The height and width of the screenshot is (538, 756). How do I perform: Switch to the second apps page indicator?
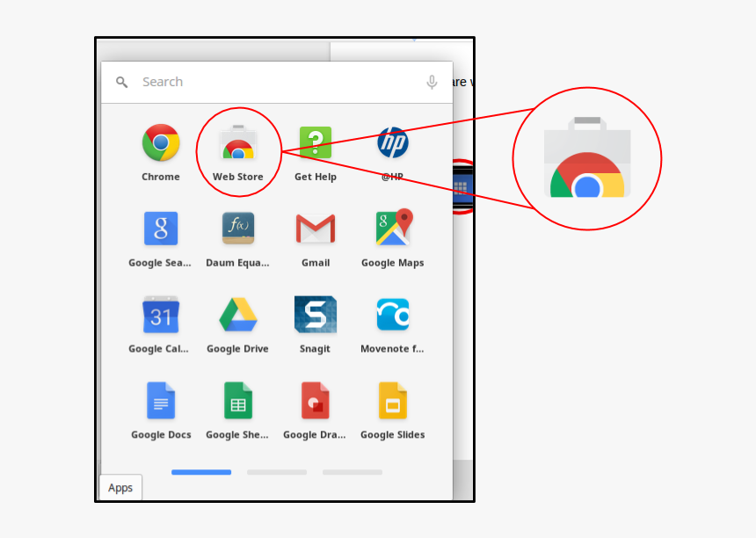(277, 472)
